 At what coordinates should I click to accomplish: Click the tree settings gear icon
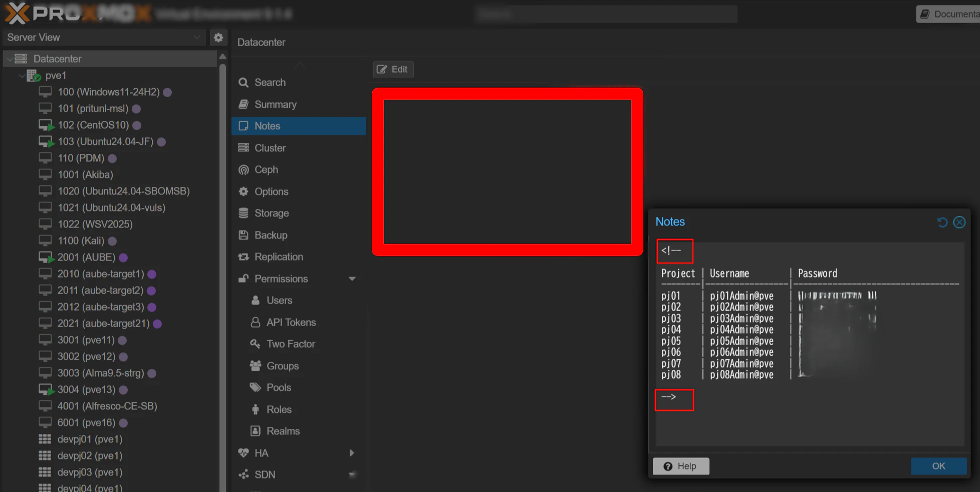pos(218,38)
